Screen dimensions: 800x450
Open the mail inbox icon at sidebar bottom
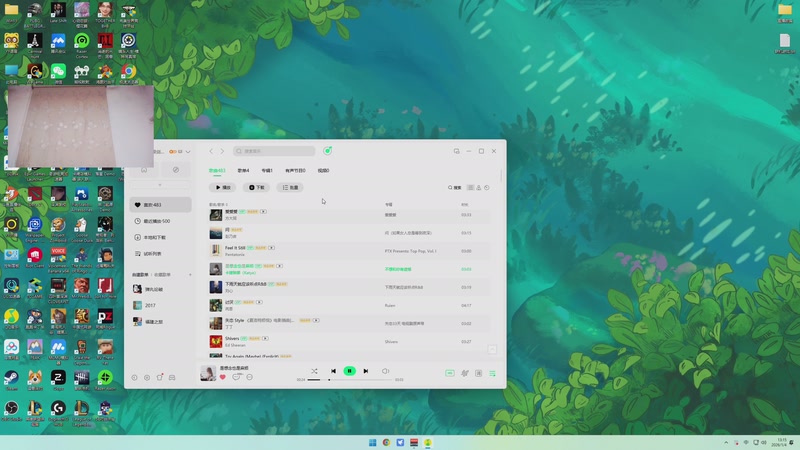coord(172,378)
